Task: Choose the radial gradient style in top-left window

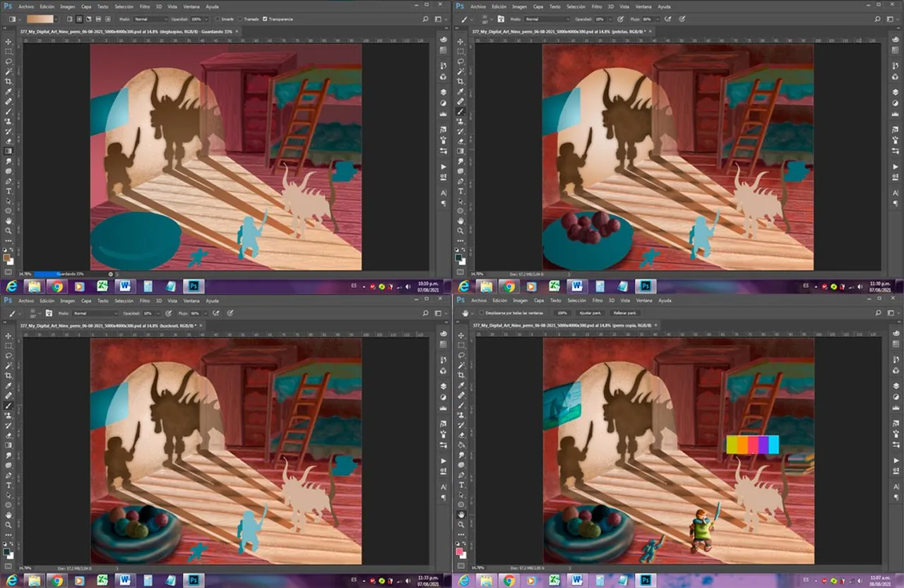Action: (x=78, y=18)
